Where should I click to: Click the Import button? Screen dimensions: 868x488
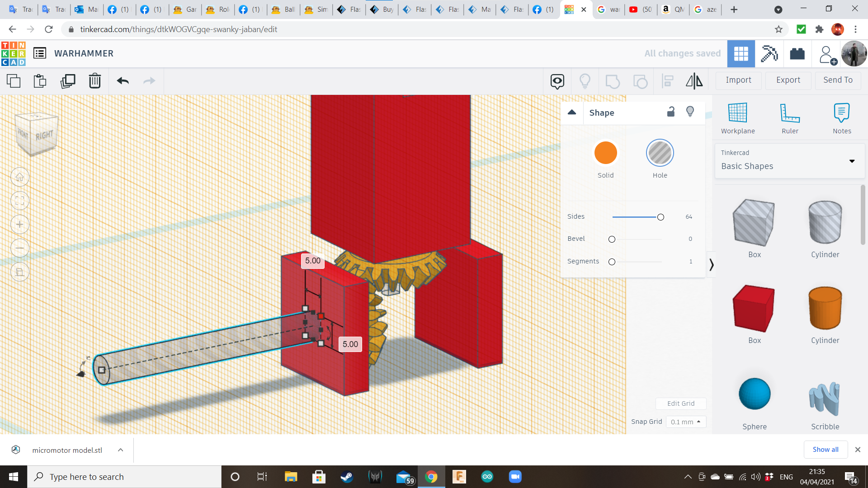click(738, 80)
